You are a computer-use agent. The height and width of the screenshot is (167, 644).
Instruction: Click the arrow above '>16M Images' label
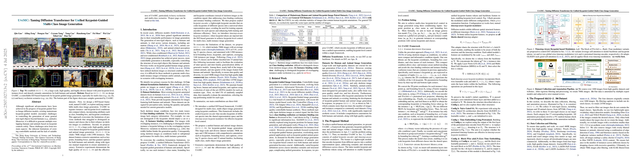pos(560,68)
